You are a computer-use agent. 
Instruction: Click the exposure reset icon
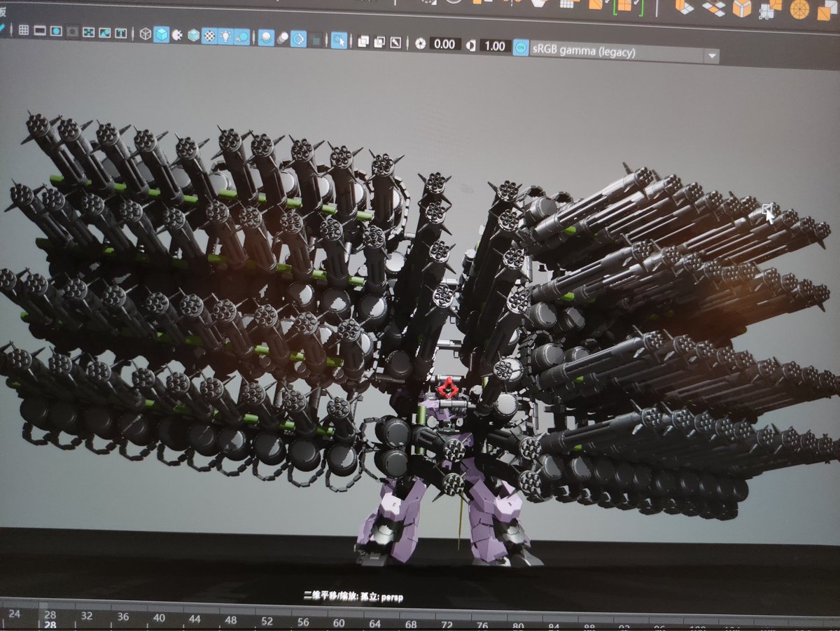[420, 43]
